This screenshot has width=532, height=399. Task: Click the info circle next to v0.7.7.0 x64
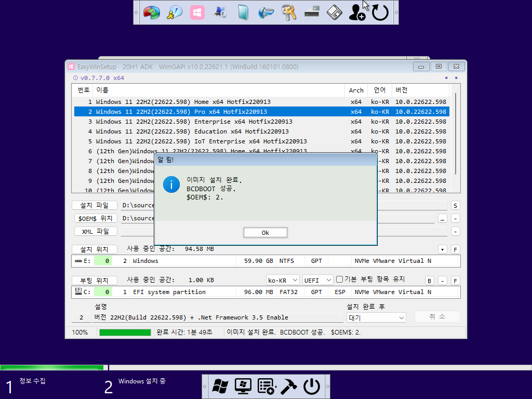pyautogui.click(x=75, y=78)
